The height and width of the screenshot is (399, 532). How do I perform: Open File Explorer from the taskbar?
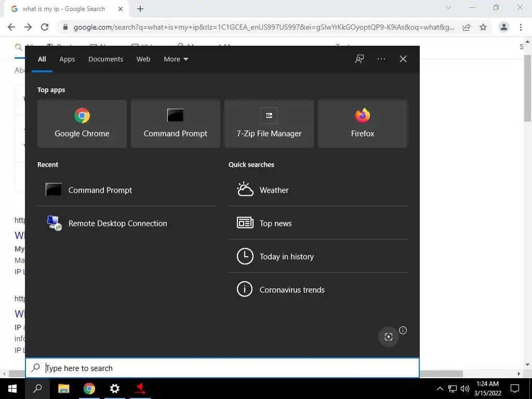64,389
